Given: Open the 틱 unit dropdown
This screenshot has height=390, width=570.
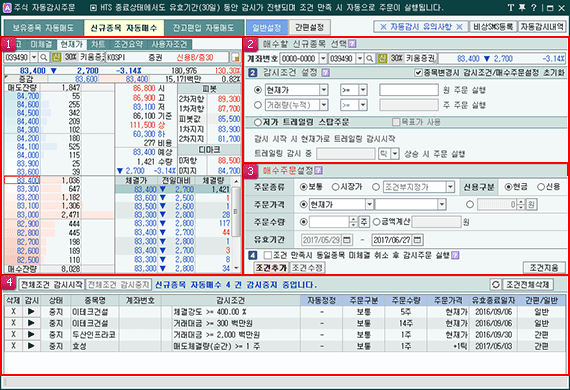Looking at the screenshot, I should point(395,154).
